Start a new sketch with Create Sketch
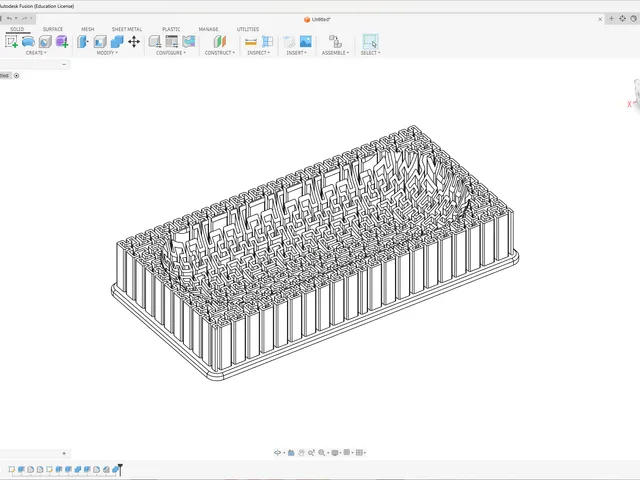This screenshot has height=480, width=640. tap(11, 42)
